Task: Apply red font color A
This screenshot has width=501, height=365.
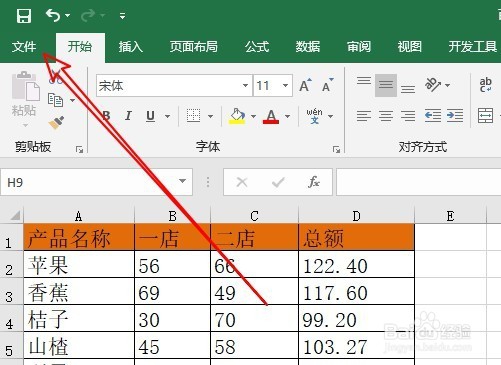Action: [271, 116]
